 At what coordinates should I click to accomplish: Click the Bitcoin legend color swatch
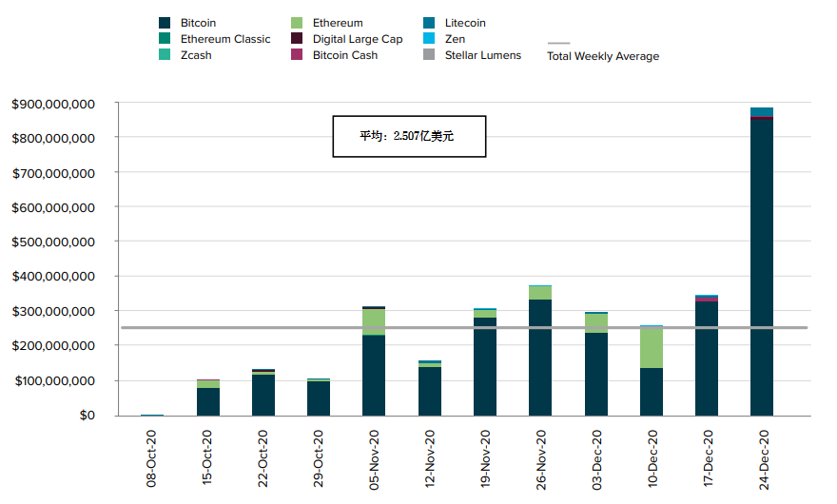click(x=165, y=23)
